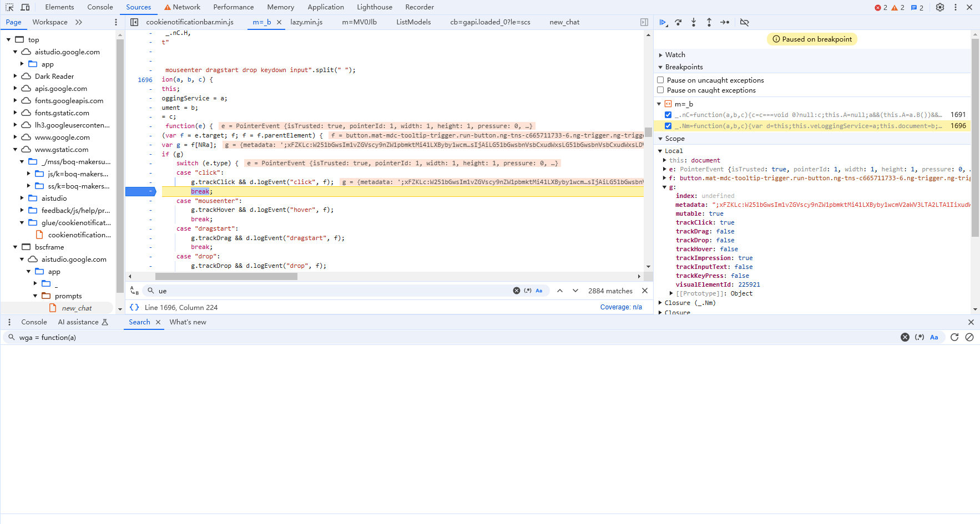Step out of current function
The height and width of the screenshot is (524, 980).
709,22
